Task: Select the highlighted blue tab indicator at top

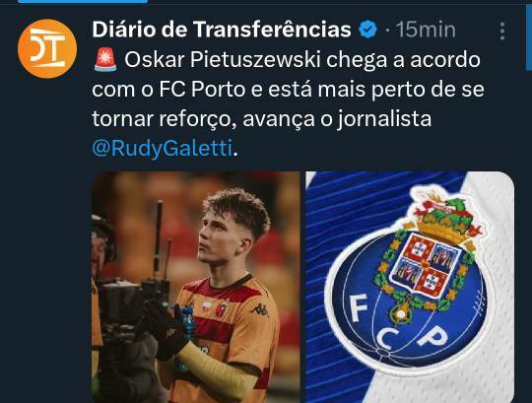Action: point(83,1)
